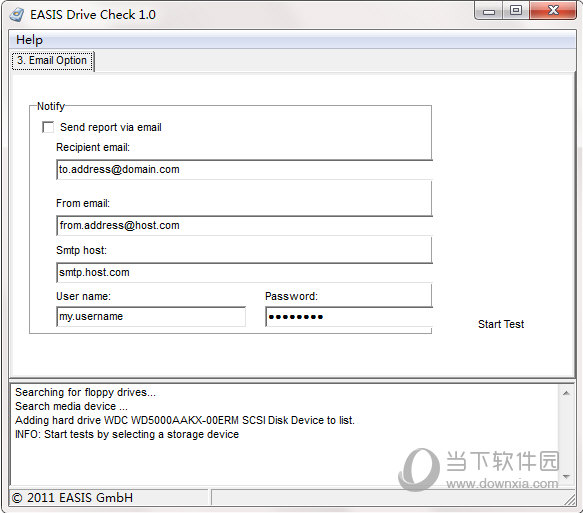Screen dimensions: 583x513
Task: Click the Password input field
Action: click(x=349, y=317)
